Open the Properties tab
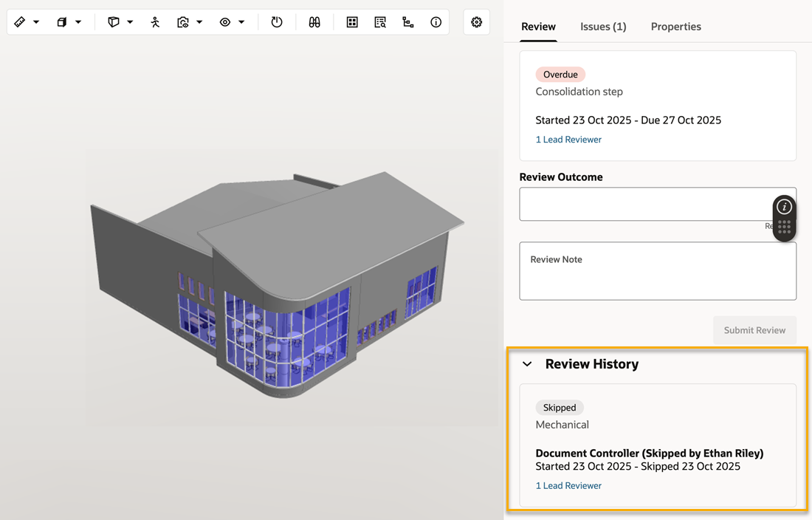Viewport: 812px width, 520px height. 675,27
